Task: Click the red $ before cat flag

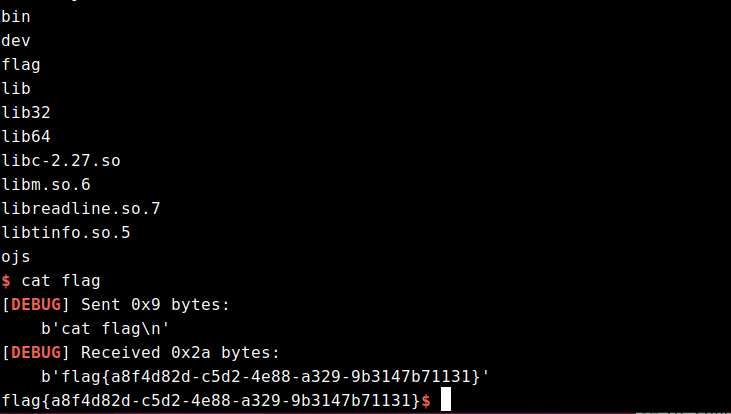Action: tap(7, 280)
